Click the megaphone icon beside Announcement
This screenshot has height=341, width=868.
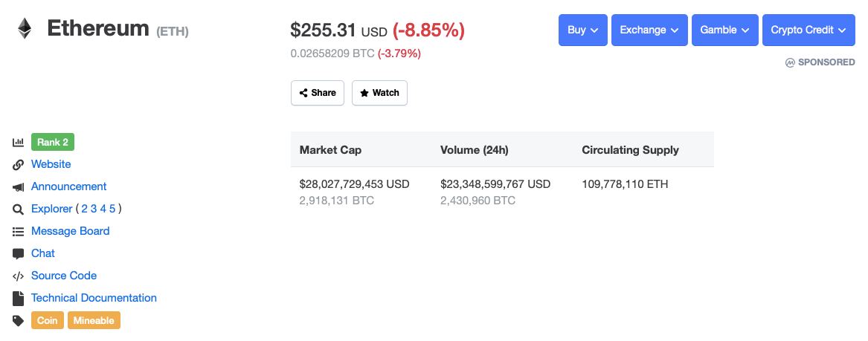(19, 186)
